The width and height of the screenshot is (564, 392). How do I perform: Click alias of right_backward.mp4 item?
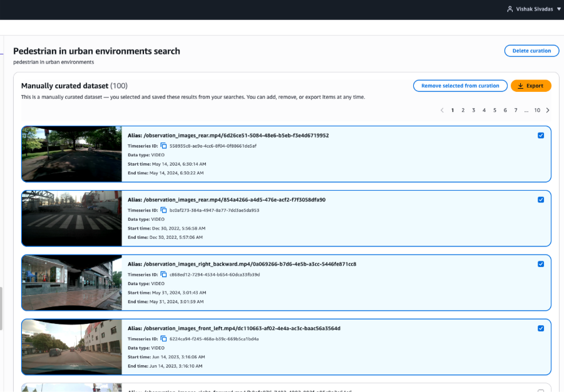[242, 264]
